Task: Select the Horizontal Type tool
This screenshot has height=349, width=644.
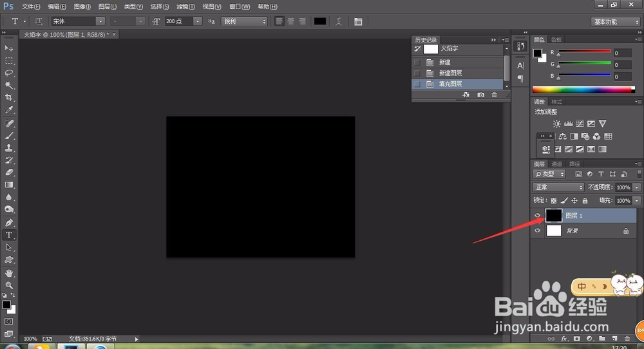Action: 8,235
